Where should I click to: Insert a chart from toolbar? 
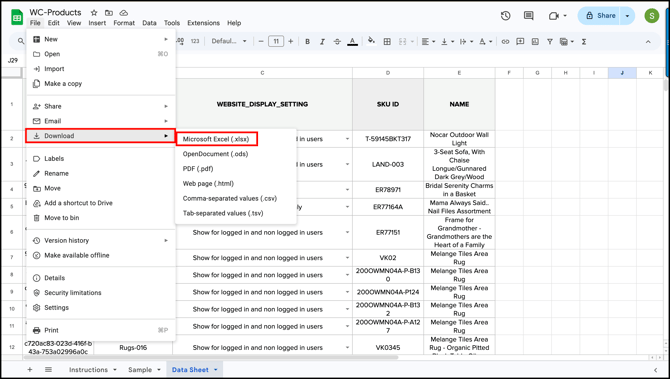(x=535, y=41)
